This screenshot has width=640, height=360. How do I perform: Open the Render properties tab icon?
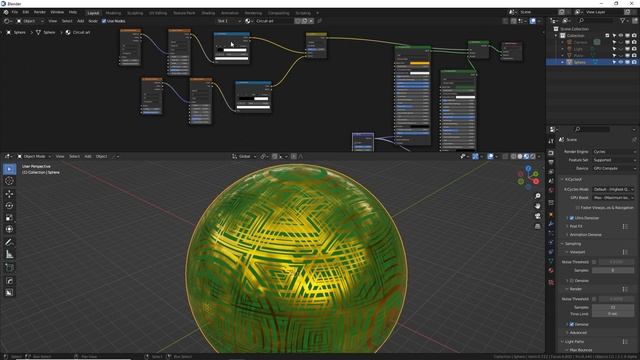[551, 153]
